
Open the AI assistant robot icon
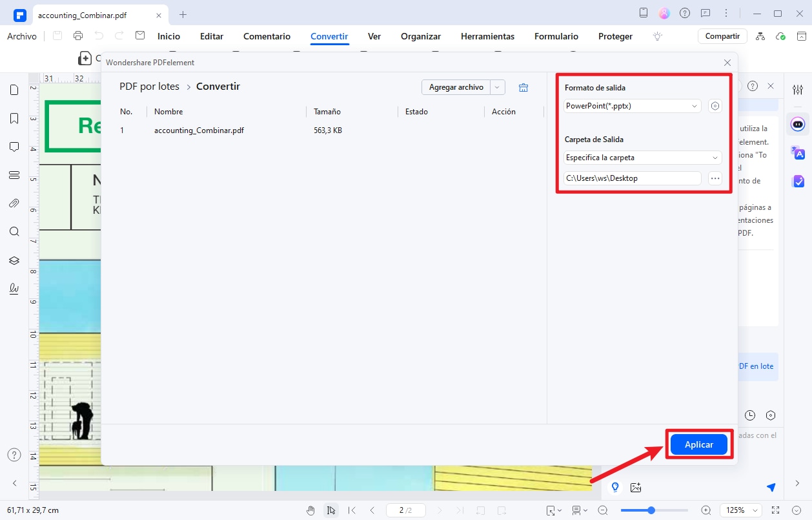pyautogui.click(x=798, y=123)
